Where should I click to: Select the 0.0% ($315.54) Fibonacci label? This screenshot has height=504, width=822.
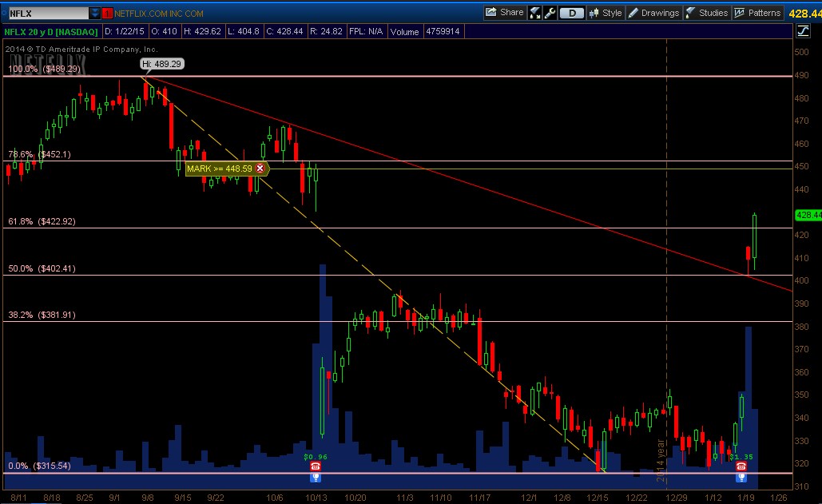click(39, 465)
